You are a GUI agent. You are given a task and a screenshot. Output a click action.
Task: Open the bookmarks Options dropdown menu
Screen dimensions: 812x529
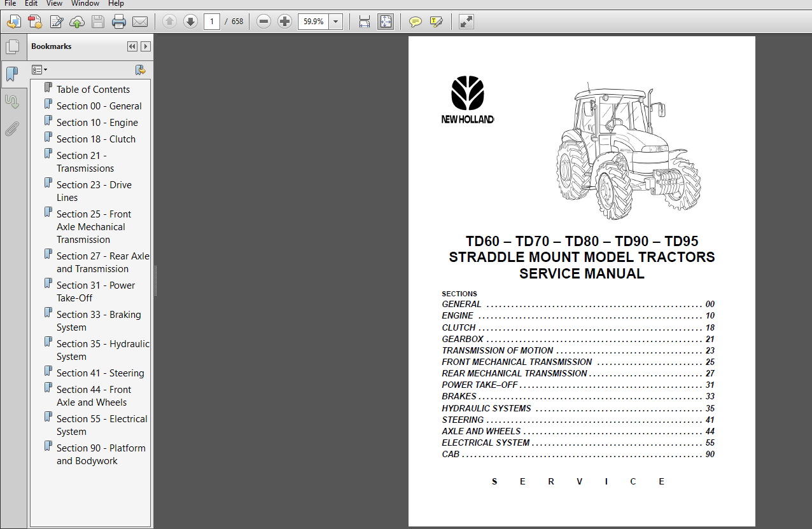pyautogui.click(x=39, y=70)
